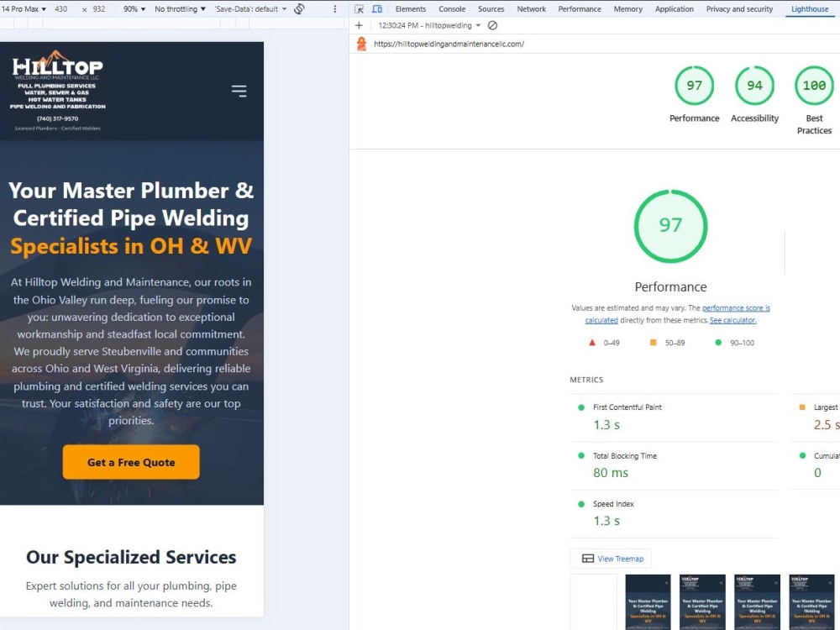Image resolution: width=840 pixels, height=630 pixels.
Task: Click the large 97 Performance gauge
Action: [670, 225]
